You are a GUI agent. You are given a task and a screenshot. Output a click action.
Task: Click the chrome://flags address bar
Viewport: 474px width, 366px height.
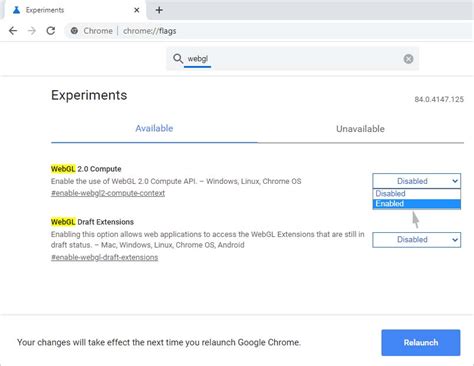click(x=269, y=31)
